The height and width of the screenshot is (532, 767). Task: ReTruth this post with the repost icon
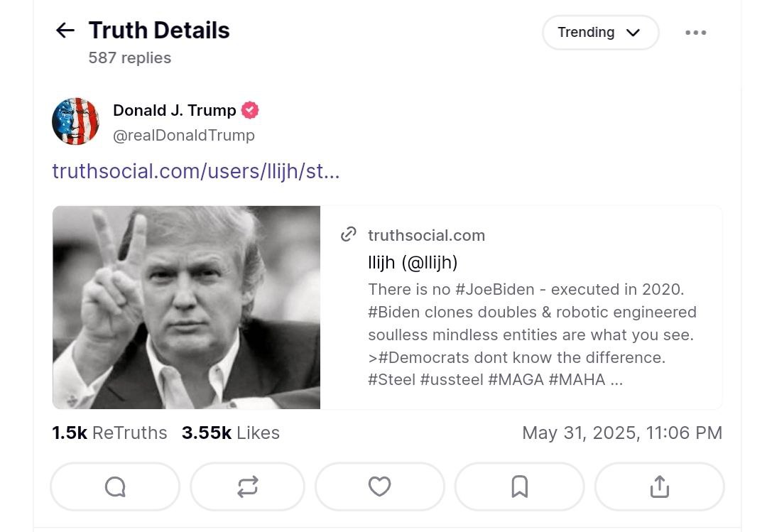click(x=248, y=487)
